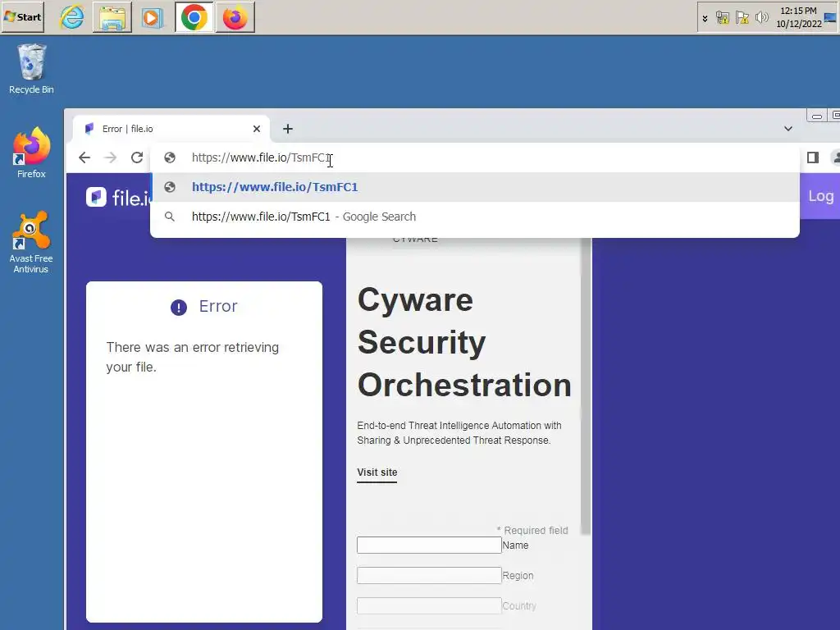
Task: Toggle the Chrome side panel icon
Action: [813, 157]
